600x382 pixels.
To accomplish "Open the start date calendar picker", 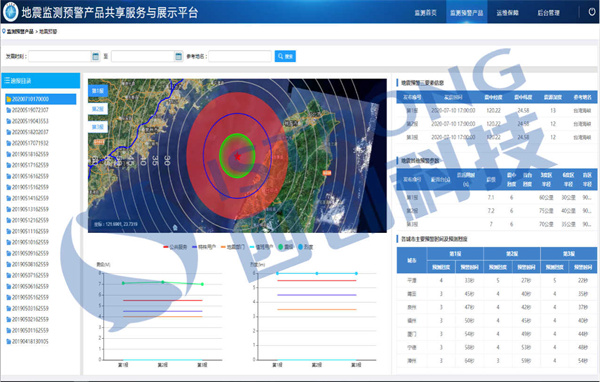I will point(95,56).
